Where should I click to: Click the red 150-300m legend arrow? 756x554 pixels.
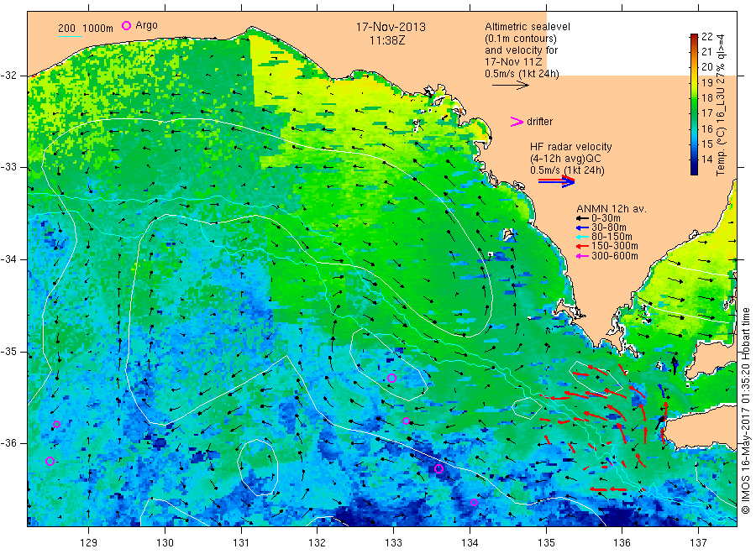582,246
